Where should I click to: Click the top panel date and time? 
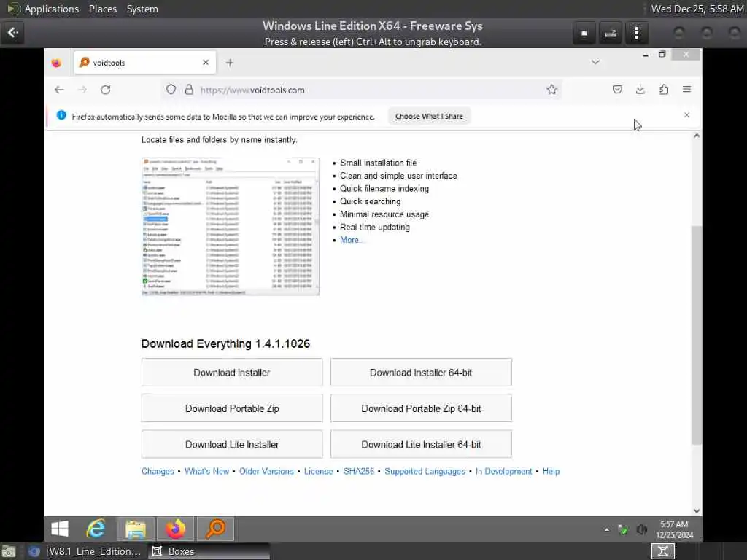click(x=697, y=9)
